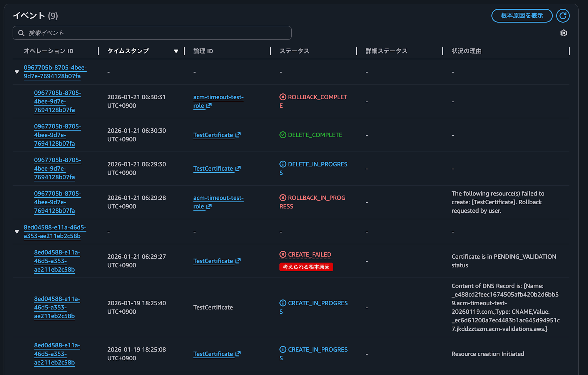
Task: Focus the 検索イベント search field
Action: tap(159, 33)
